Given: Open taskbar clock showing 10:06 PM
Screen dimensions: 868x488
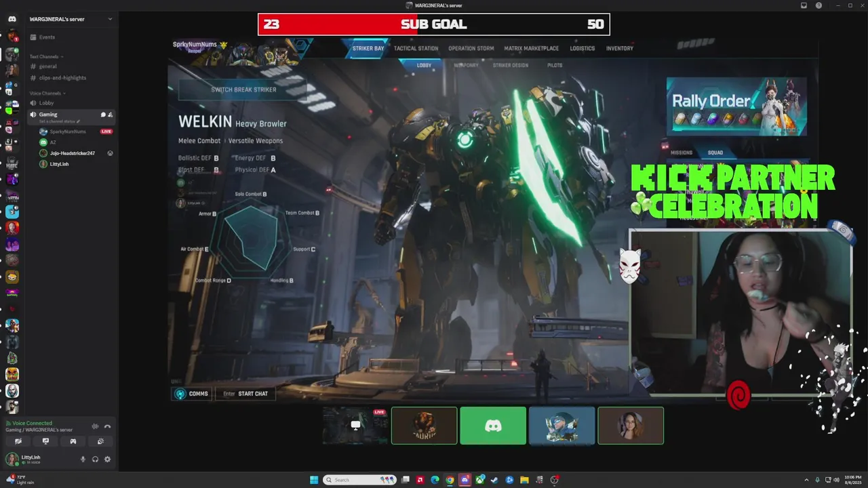Looking at the screenshot, I should 853,480.
